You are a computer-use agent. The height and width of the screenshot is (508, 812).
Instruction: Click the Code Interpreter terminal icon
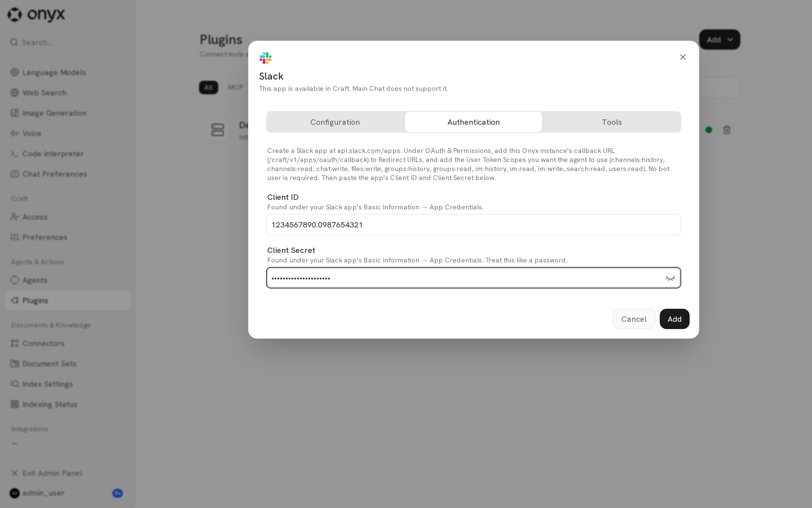(14, 154)
